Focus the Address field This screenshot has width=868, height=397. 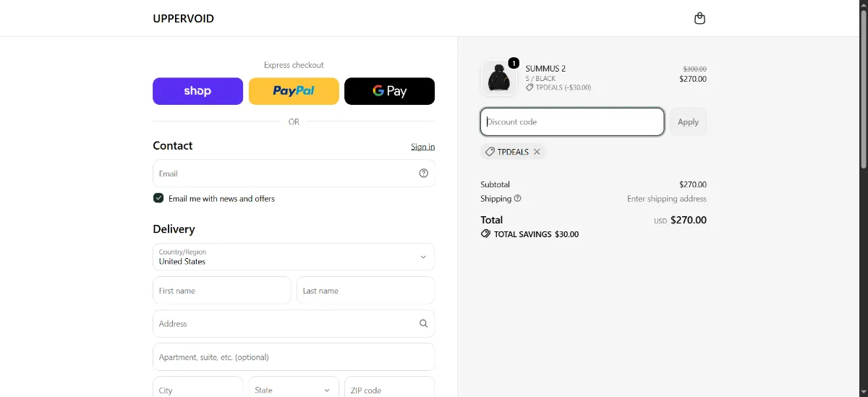click(294, 324)
